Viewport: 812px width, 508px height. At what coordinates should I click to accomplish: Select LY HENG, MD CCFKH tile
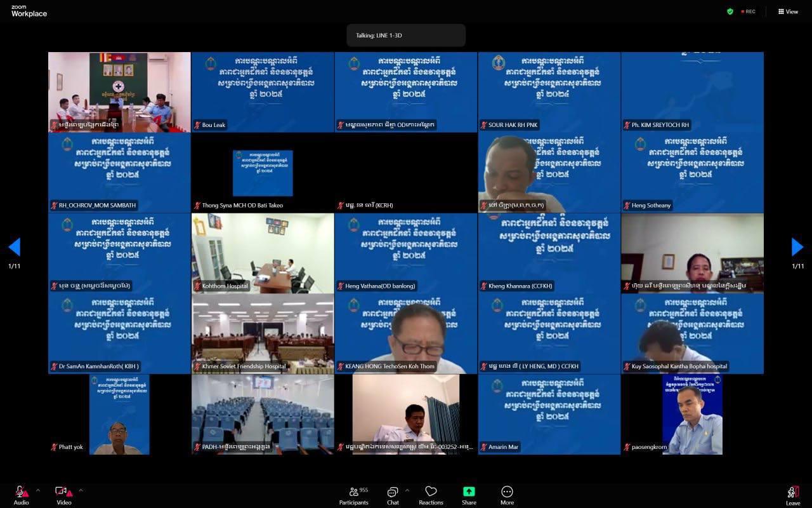(x=549, y=334)
